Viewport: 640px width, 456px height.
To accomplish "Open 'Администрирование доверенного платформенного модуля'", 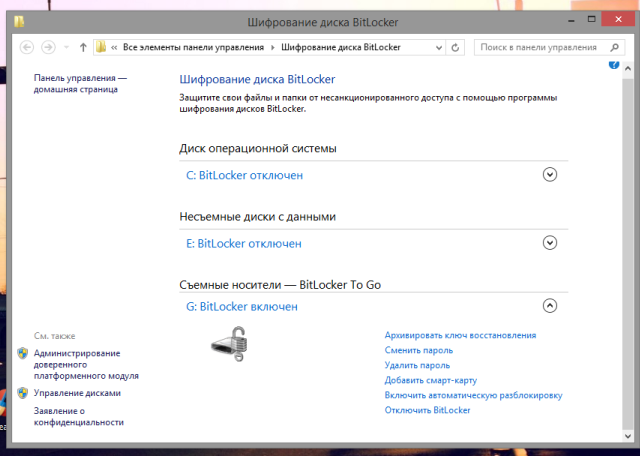I will click(86, 365).
